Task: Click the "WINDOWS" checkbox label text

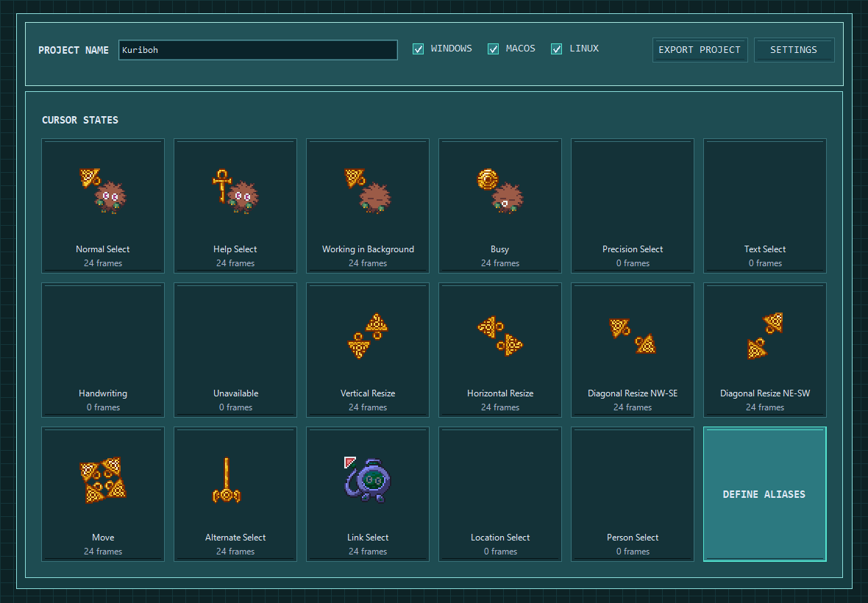Action: point(452,49)
